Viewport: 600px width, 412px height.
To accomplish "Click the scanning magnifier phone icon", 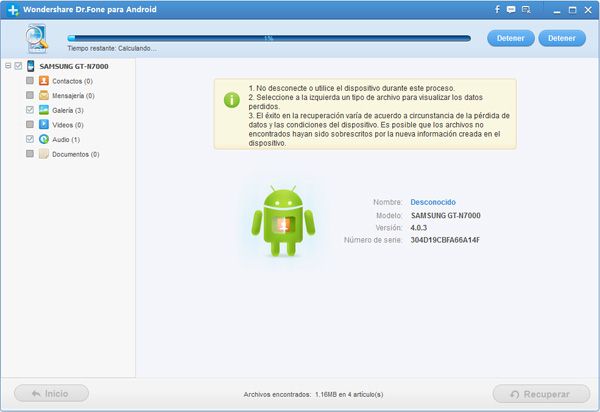I will click(x=37, y=38).
